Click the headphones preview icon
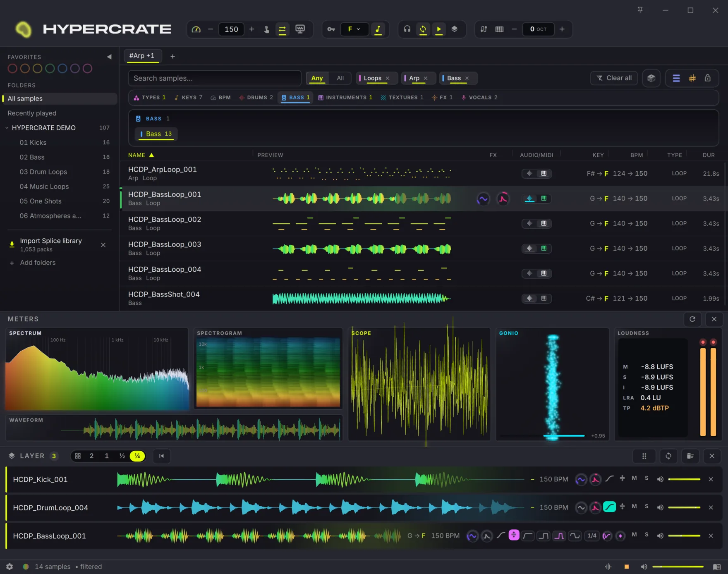Screen dimensions: 728x574 [x=407, y=29]
